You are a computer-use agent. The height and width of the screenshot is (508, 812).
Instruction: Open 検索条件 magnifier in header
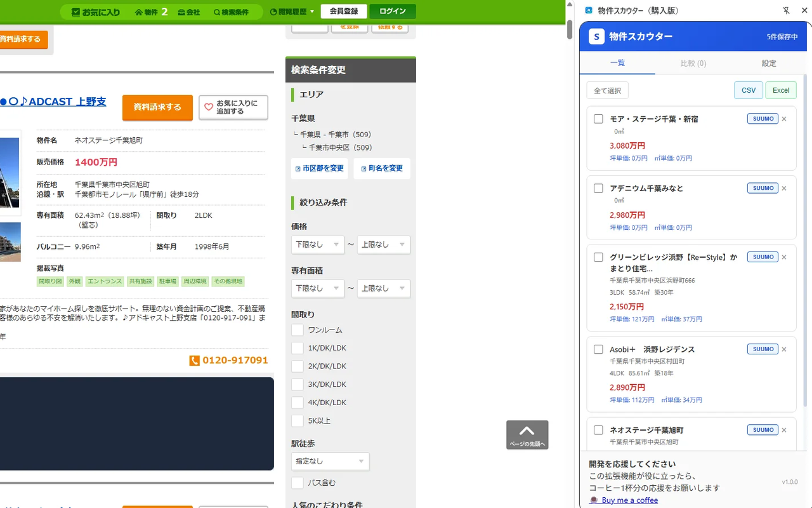point(231,12)
